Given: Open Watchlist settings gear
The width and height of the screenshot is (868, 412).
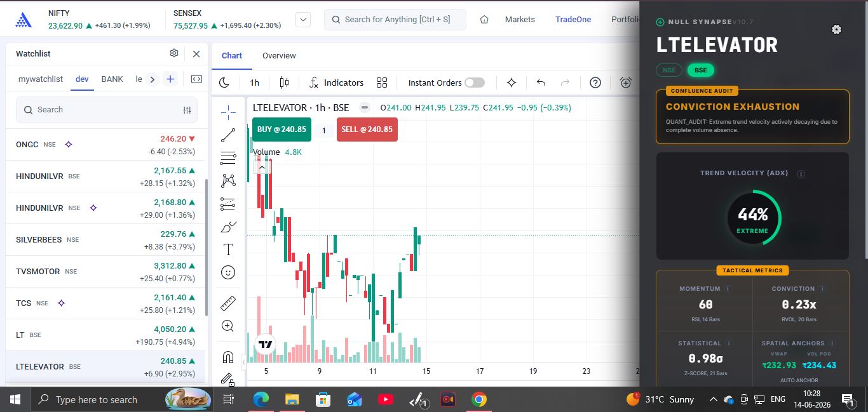Looking at the screenshot, I should click(x=174, y=53).
